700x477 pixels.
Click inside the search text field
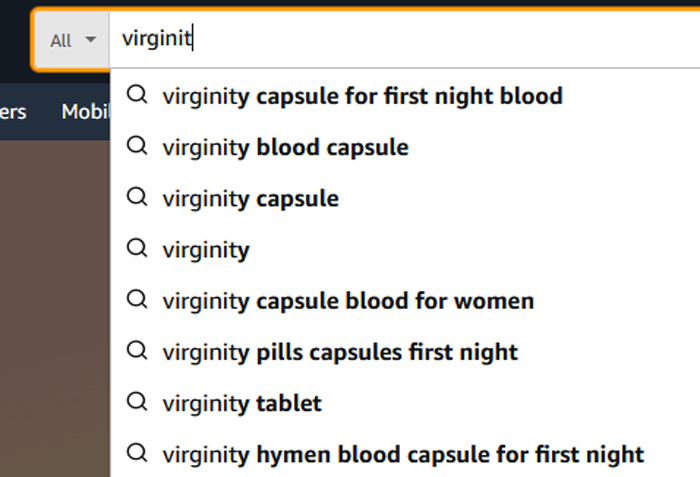404,39
